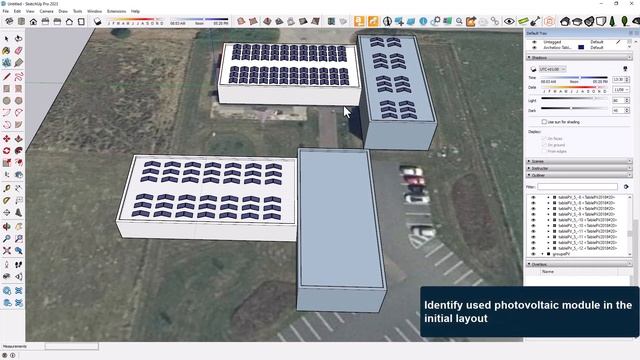
Task: Open the Extensions menu
Action: pos(116,11)
